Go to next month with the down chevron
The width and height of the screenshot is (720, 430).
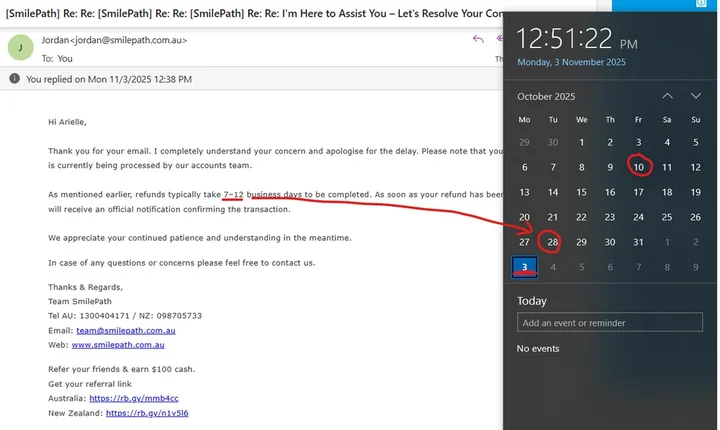coord(696,96)
